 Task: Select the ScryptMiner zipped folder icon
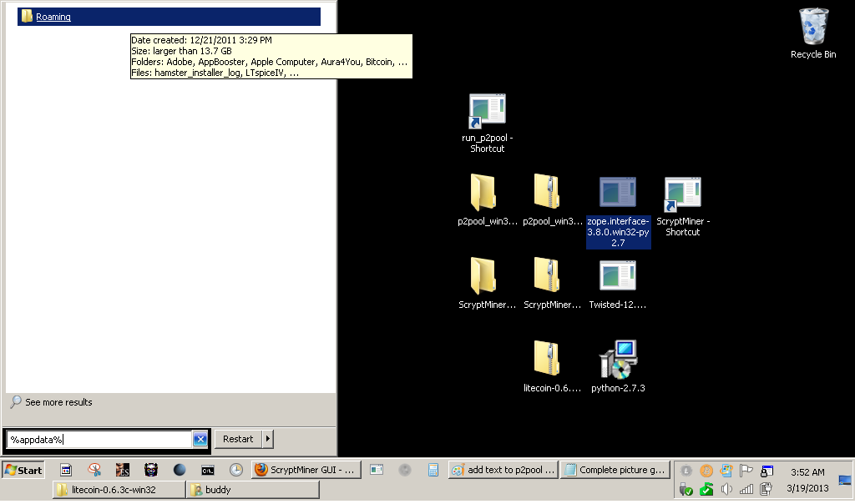(552, 284)
